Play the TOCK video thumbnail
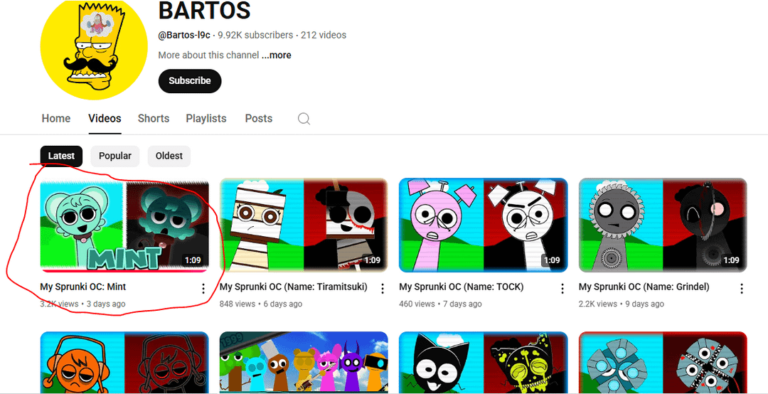The height and width of the screenshot is (394, 768). (483, 225)
